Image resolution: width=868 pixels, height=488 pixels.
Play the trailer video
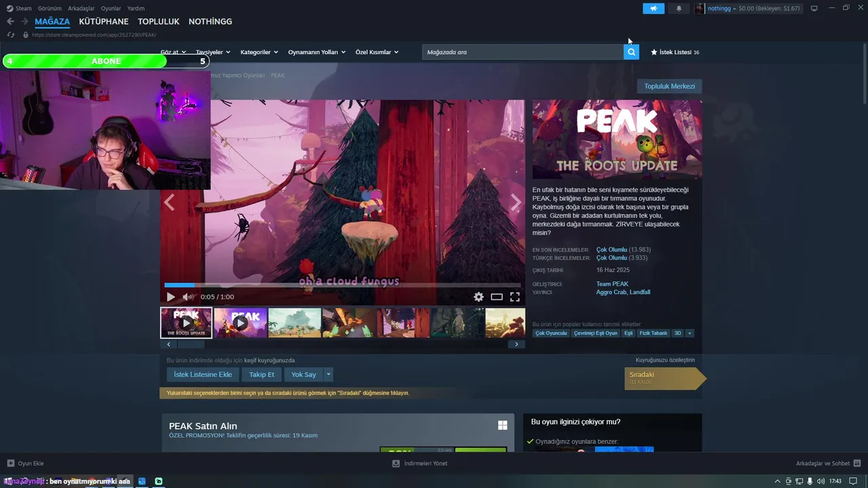click(x=171, y=297)
